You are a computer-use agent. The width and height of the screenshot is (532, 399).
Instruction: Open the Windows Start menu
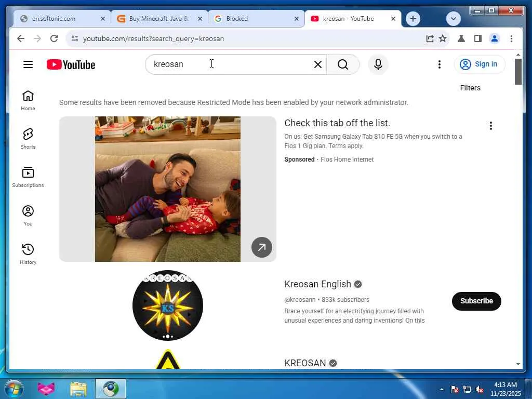(14, 389)
